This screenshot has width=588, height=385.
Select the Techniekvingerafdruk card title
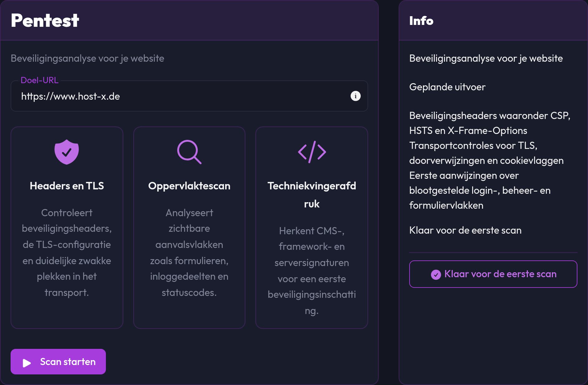click(312, 195)
